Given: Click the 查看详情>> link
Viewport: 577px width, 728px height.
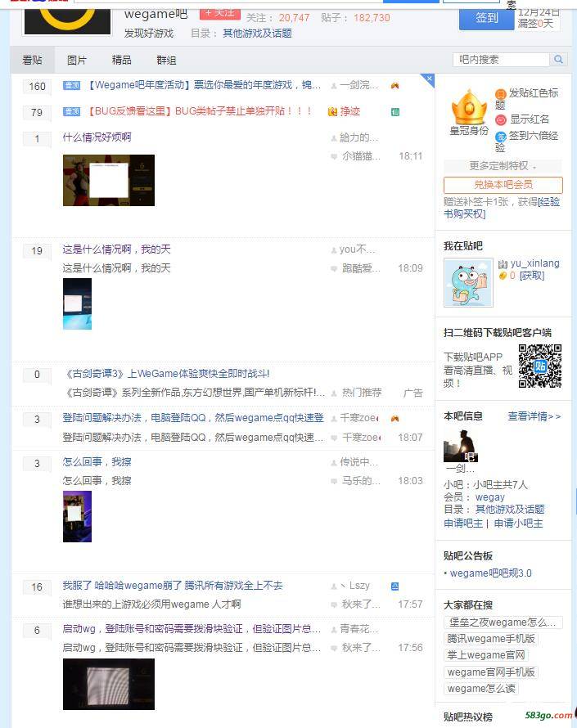Looking at the screenshot, I should tap(534, 416).
